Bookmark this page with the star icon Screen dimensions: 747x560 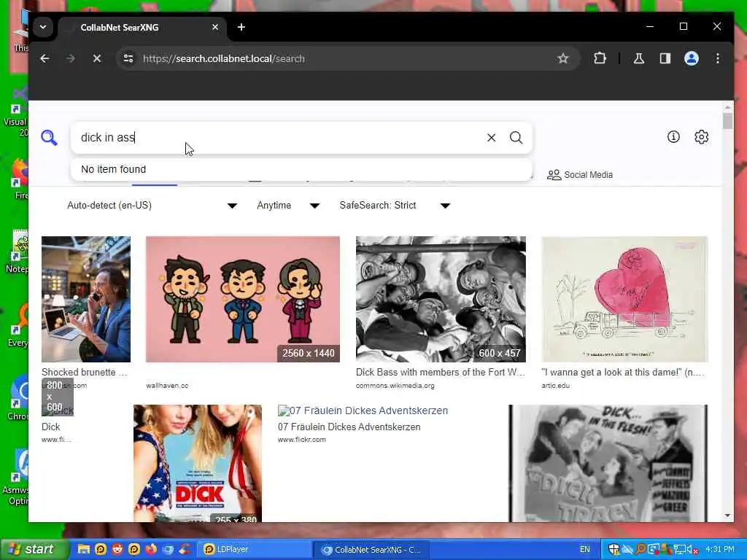point(563,58)
